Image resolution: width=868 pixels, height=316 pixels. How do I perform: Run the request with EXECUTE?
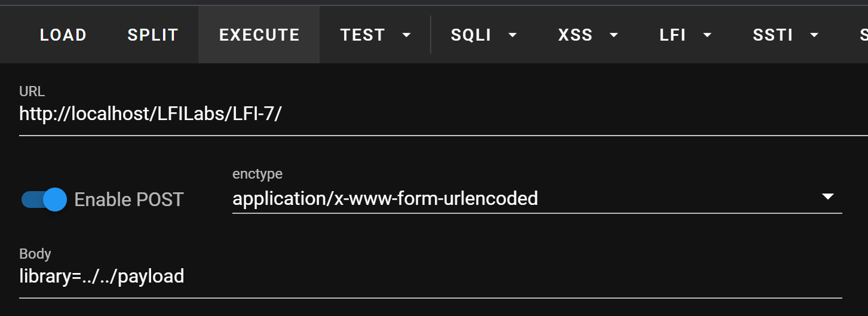[x=259, y=35]
